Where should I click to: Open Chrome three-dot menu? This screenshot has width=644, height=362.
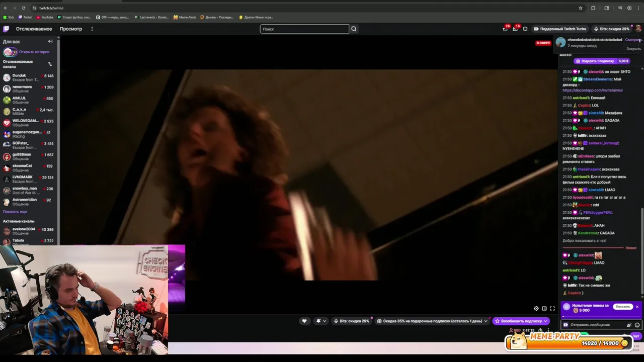click(x=639, y=8)
